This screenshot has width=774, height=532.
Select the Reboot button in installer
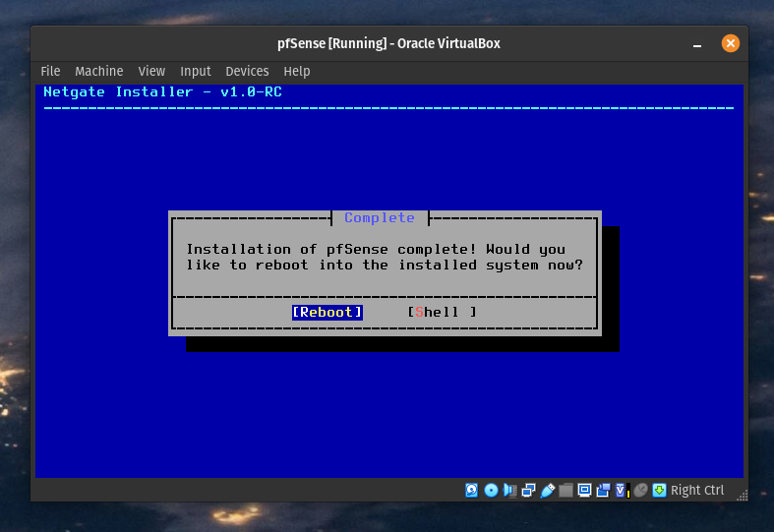point(327,312)
